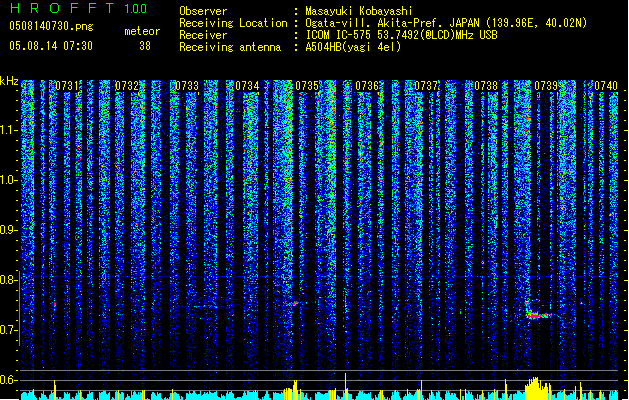
Task: Click the 'meteor' label
Action: 142,31
